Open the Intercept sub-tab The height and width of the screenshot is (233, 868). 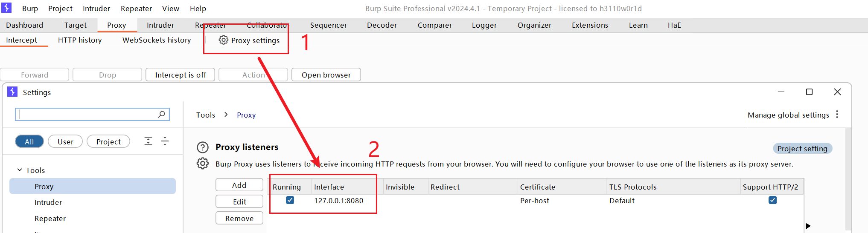pos(22,40)
